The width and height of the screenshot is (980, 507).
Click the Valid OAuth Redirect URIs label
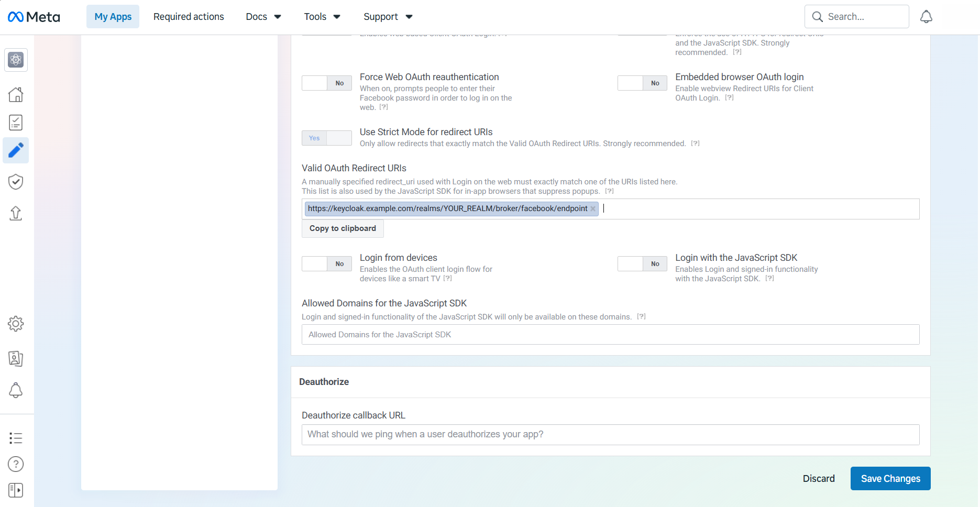(x=354, y=168)
